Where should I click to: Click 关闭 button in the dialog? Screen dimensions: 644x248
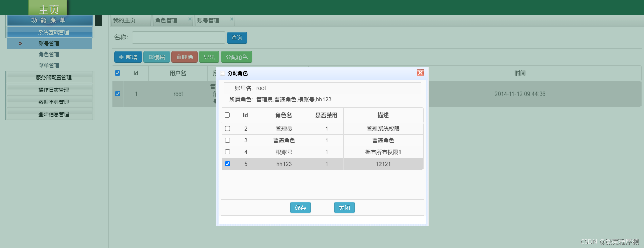(x=345, y=208)
